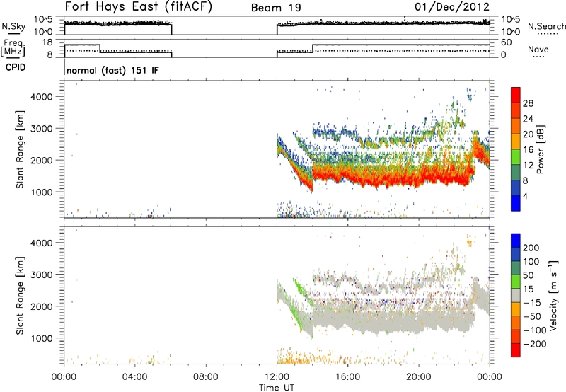
Task: Pick the red bottom segment of Velocity colorbar
Action: pos(516,350)
